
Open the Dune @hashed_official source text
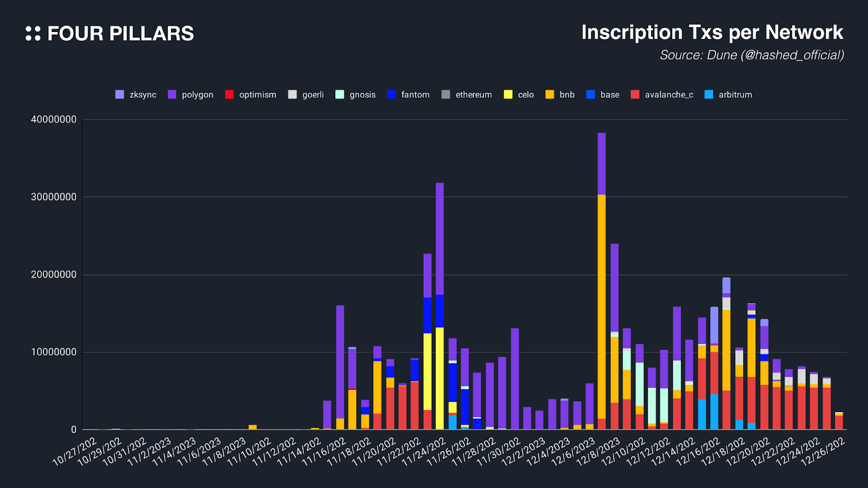(752, 55)
